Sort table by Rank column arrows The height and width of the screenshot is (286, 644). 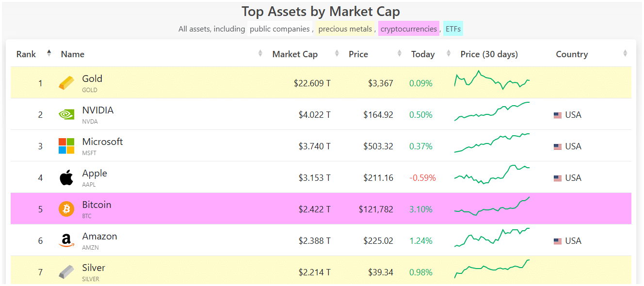tap(49, 53)
